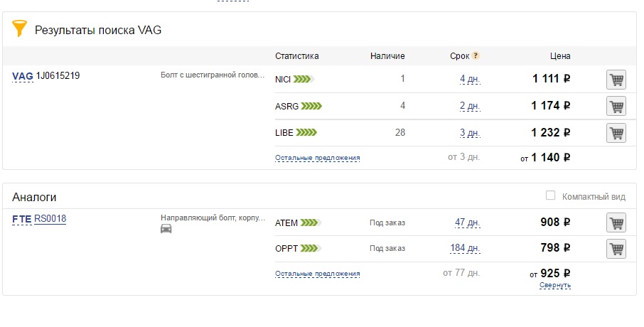The image size is (644, 327).
Task: Open the FTE brand link
Action: click(22, 220)
